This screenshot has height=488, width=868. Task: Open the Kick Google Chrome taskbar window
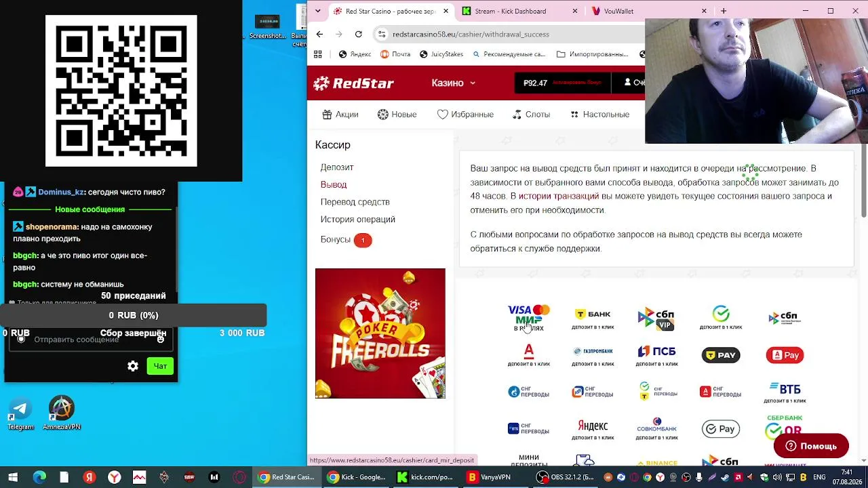pos(356,477)
